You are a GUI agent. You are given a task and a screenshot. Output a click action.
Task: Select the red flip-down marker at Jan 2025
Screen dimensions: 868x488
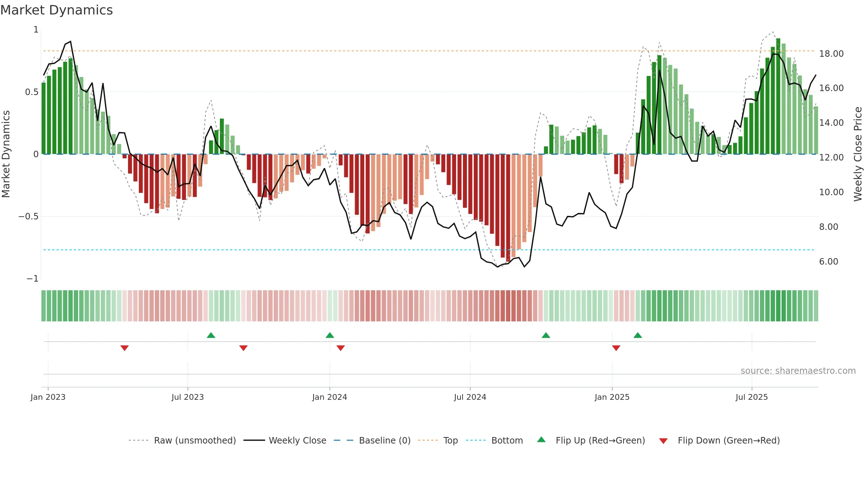[x=616, y=348]
